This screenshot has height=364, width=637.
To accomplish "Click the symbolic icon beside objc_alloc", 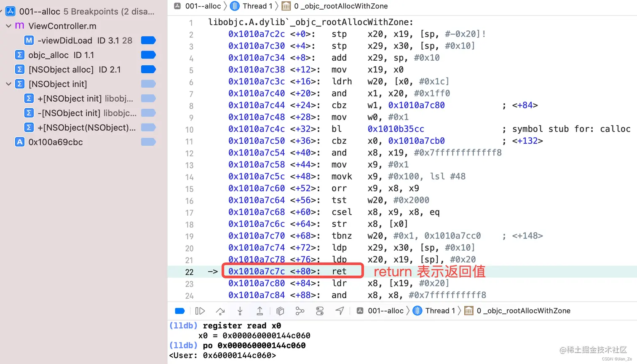I will tap(20, 55).
